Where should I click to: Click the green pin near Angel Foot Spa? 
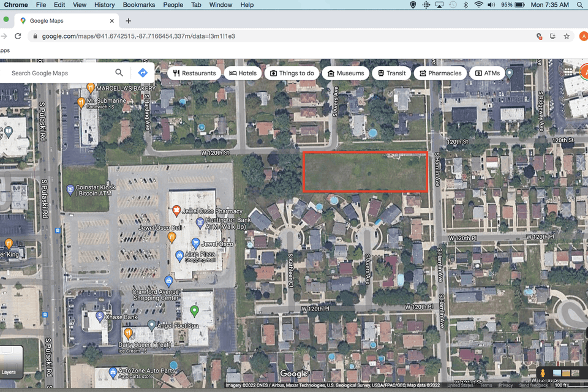pyautogui.click(x=194, y=311)
